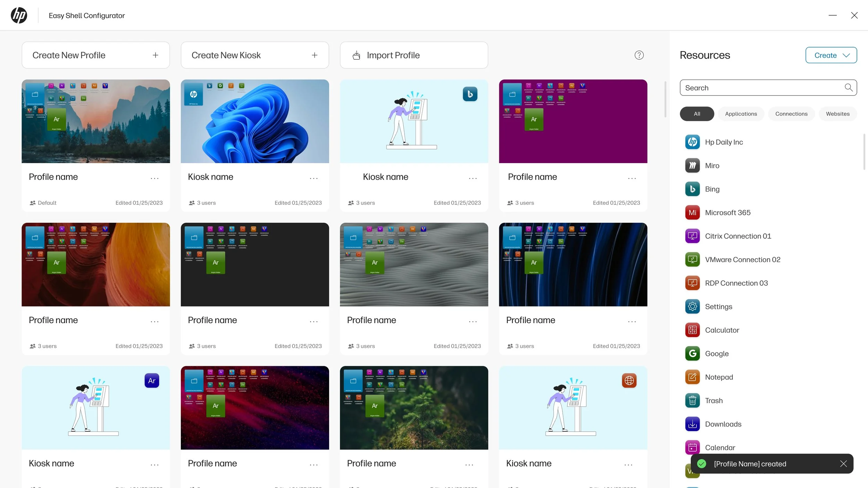The height and width of the screenshot is (488, 868).
Task: Click the VMware Connection 02 icon
Action: 692,260
